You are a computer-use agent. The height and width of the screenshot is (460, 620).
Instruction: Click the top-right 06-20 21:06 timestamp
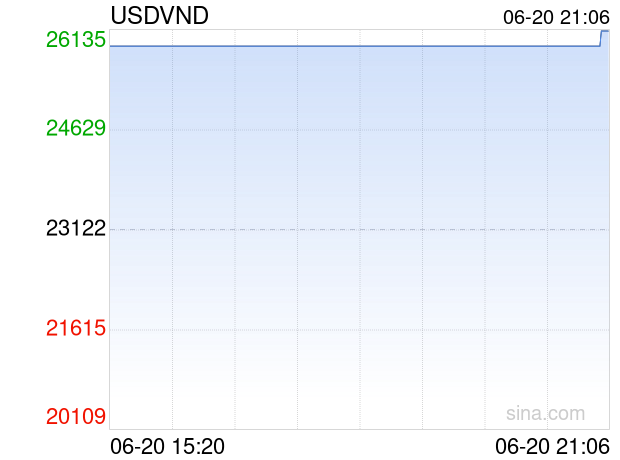tap(556, 17)
